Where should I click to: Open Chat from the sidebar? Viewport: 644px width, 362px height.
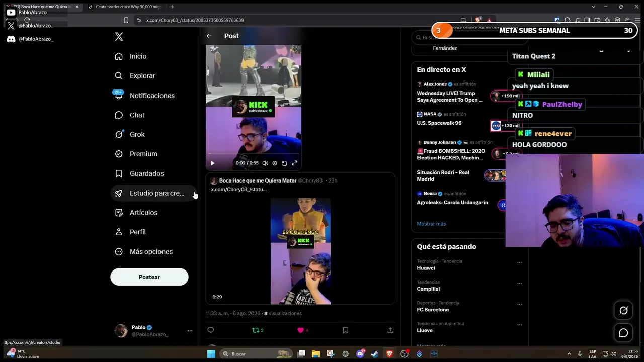click(129, 115)
